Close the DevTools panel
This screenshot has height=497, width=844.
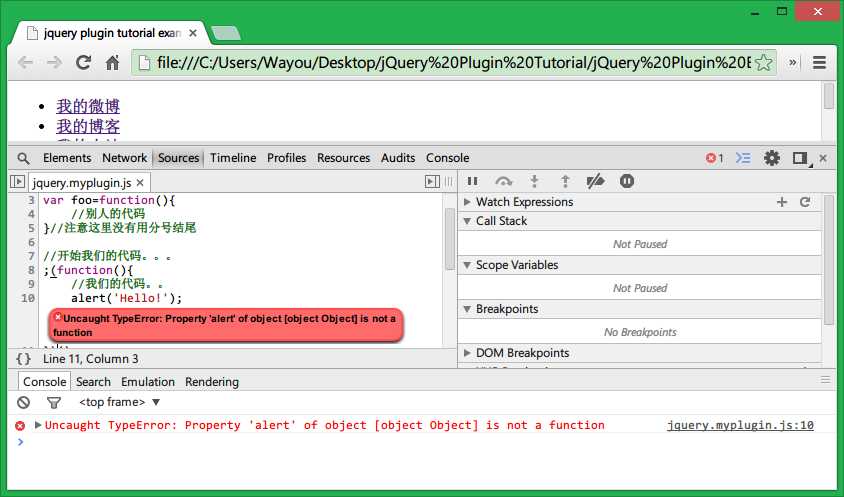coord(823,158)
